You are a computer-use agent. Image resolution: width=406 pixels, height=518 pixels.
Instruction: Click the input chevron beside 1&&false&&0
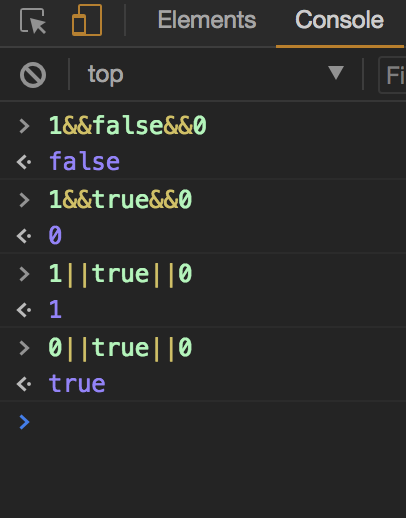point(24,126)
